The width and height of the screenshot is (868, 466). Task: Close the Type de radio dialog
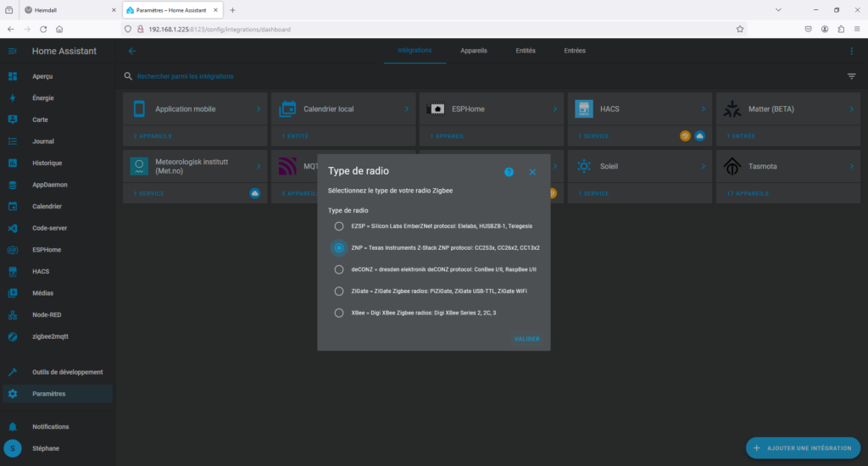532,172
